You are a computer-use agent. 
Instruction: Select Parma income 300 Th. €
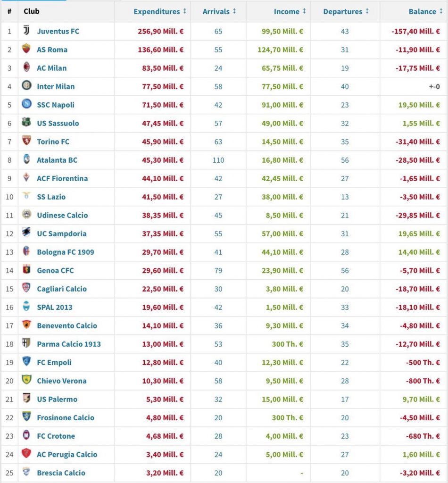click(288, 344)
